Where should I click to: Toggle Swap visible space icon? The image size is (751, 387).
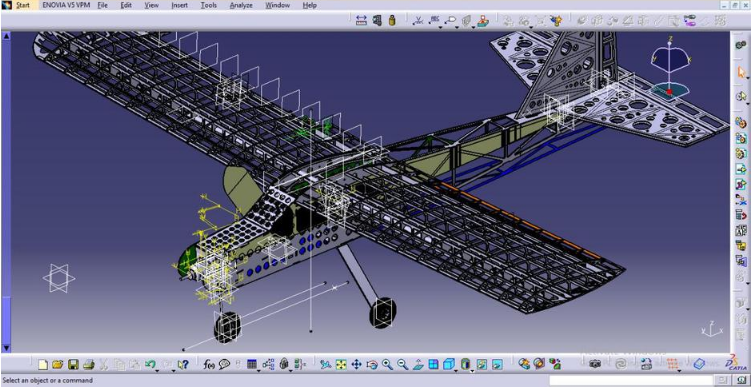pyautogui.click(x=497, y=364)
